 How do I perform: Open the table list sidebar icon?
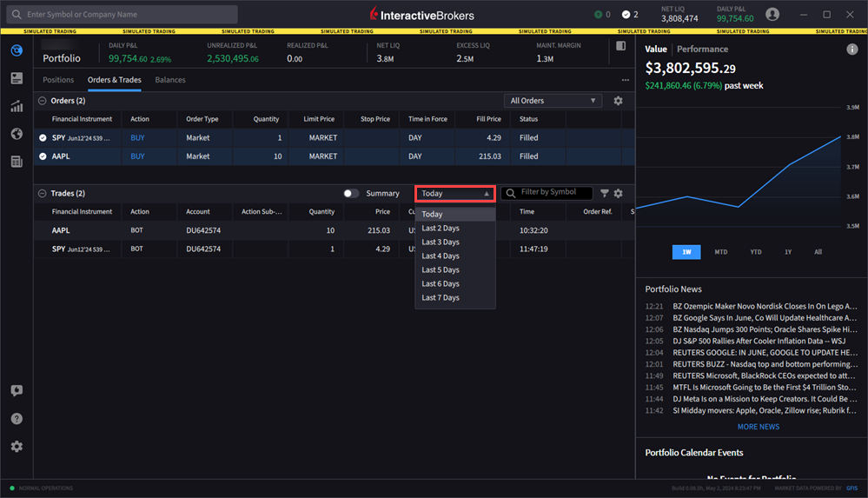coord(17,161)
